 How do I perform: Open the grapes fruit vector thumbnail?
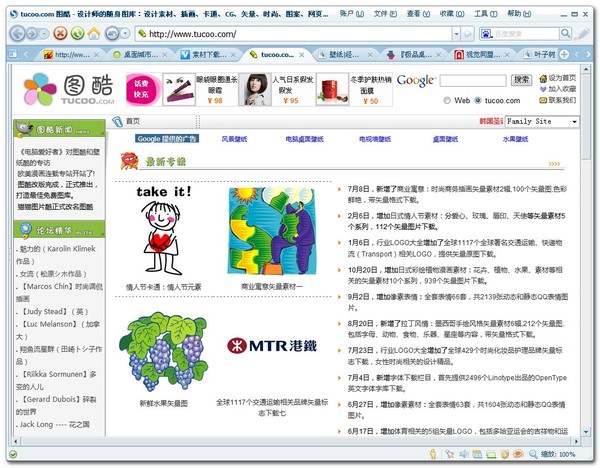[x=163, y=351]
